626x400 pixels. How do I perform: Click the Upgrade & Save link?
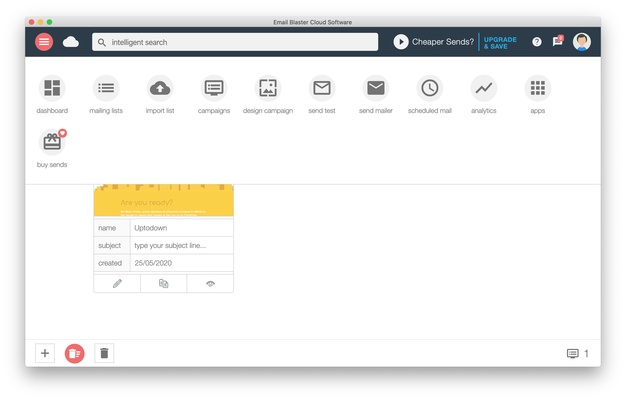click(500, 43)
